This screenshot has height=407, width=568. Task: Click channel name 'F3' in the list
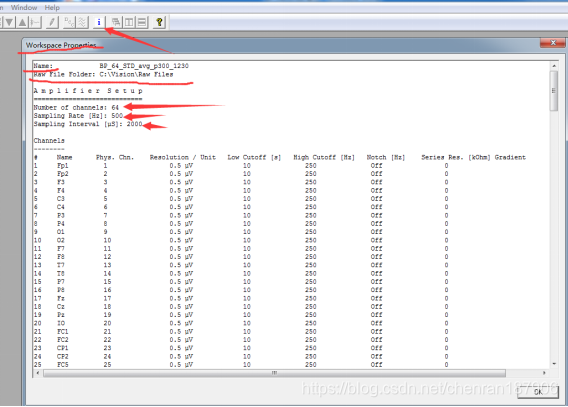coord(60,182)
